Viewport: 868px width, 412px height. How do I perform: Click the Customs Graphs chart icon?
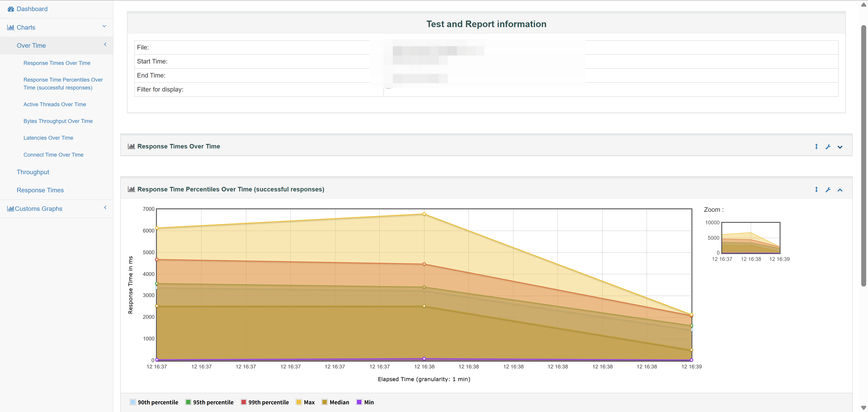[11, 209]
